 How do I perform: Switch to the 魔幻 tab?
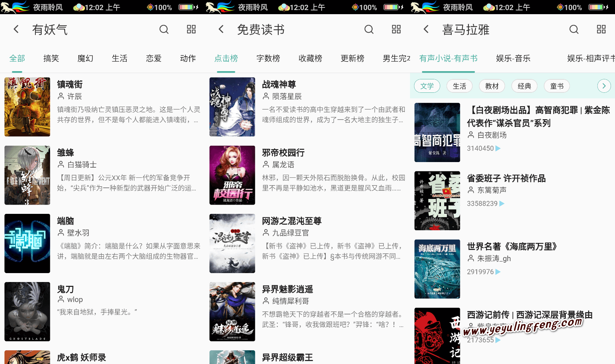pyautogui.click(x=85, y=58)
